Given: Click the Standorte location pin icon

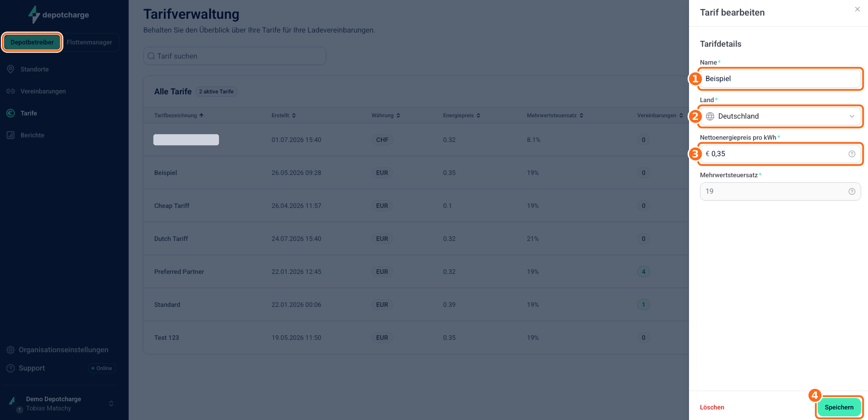Looking at the screenshot, I should click(x=11, y=69).
